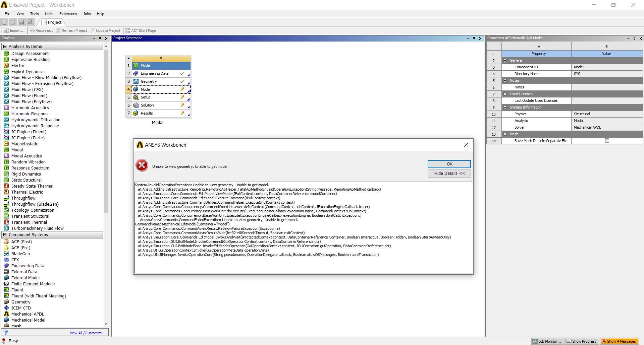Open the Toolbox pane options dropdown
This screenshot has width=644, height=345.
tap(94, 39)
